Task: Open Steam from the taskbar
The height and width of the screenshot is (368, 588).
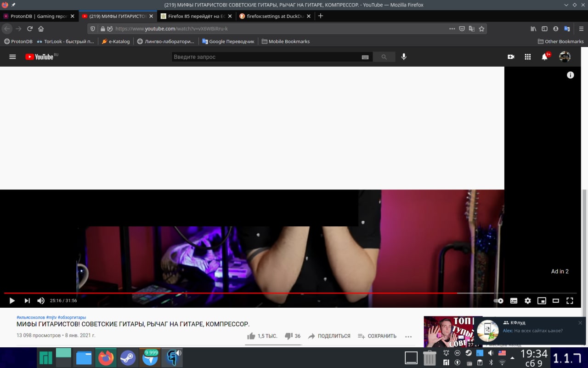Action: tap(128, 358)
